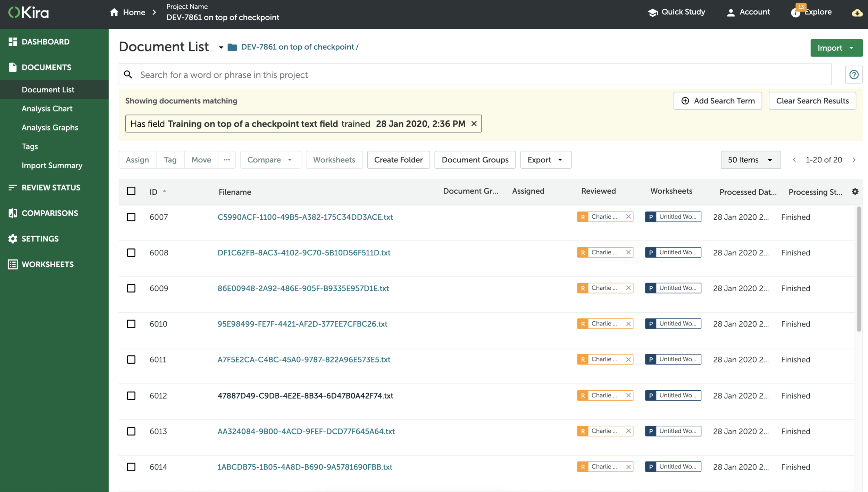Remove the trained field search filter
The image size is (868, 492).
point(474,124)
